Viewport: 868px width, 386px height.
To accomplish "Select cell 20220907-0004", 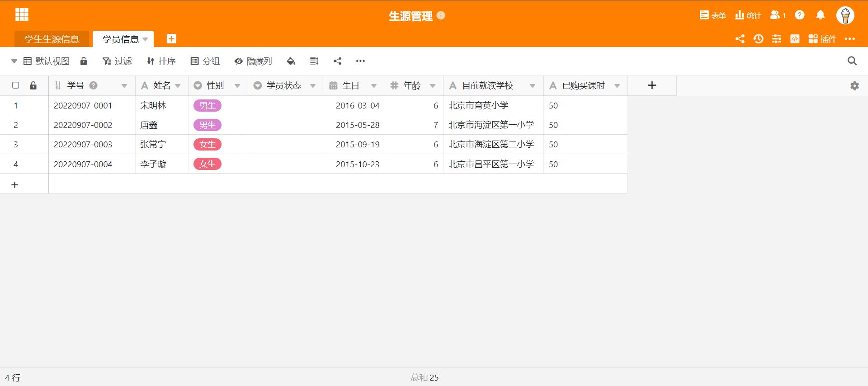I will (92, 164).
